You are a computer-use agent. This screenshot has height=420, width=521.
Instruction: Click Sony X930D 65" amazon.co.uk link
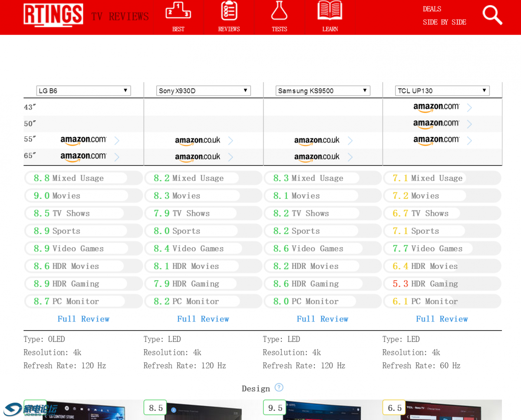tap(198, 157)
